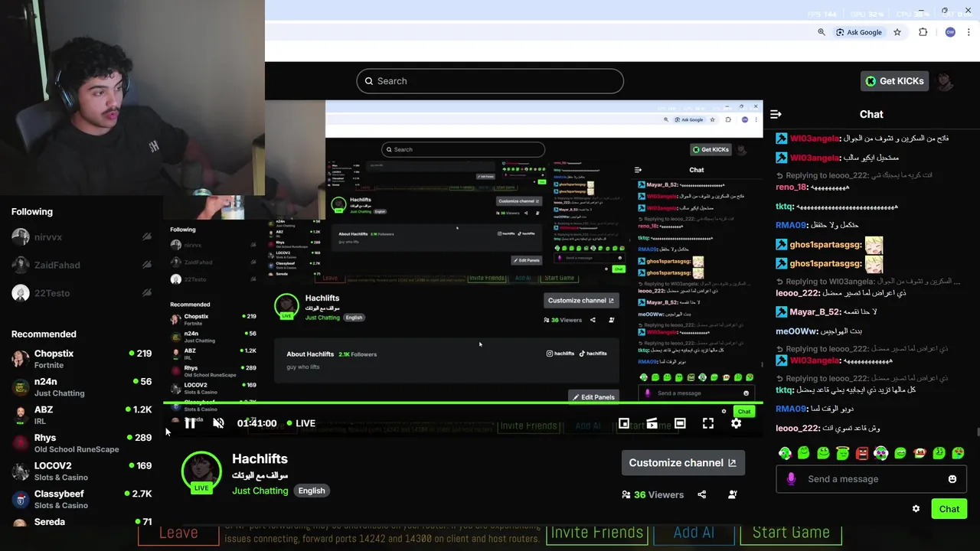Open Customize channel link
The image size is (980, 551).
point(682,463)
